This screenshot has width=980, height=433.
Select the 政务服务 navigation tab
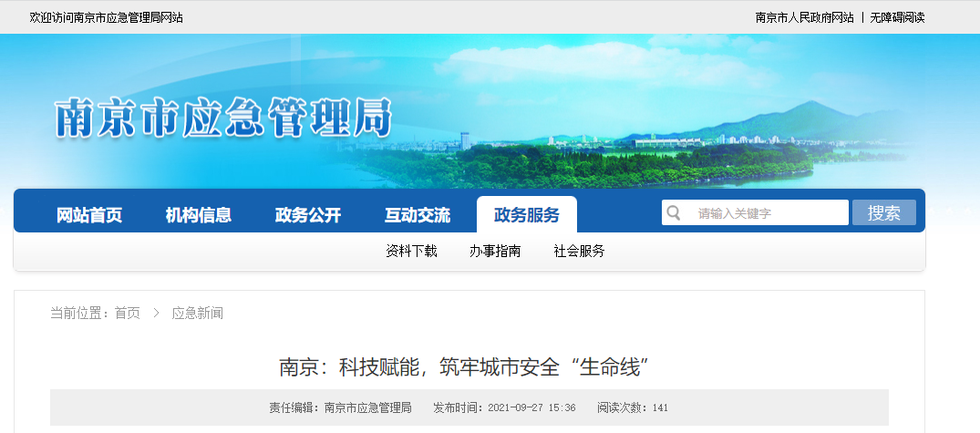[527, 215]
